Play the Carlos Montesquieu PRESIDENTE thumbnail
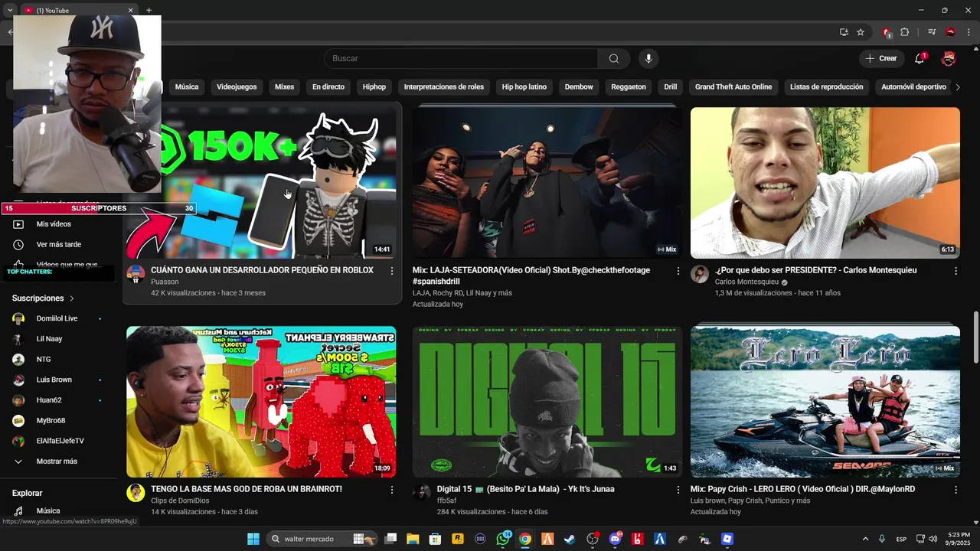The height and width of the screenshot is (551, 980). coord(825,183)
